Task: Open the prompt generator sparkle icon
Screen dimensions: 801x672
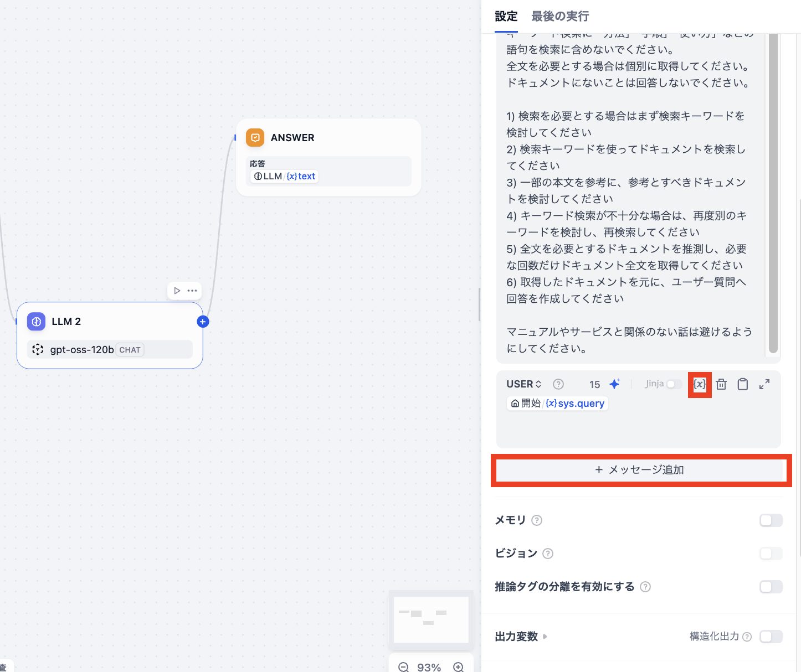Action: [x=614, y=384]
